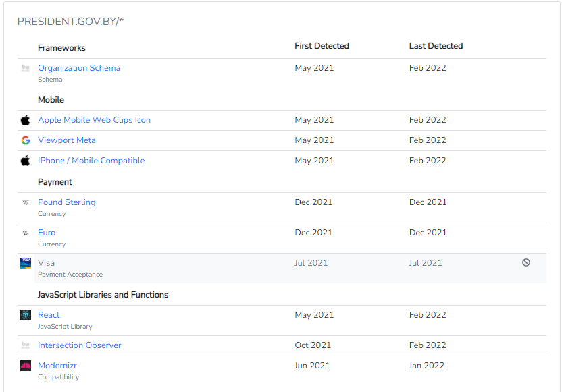This screenshot has width=564, height=392.
Task: Open the Organization Schema link
Action: [79, 68]
